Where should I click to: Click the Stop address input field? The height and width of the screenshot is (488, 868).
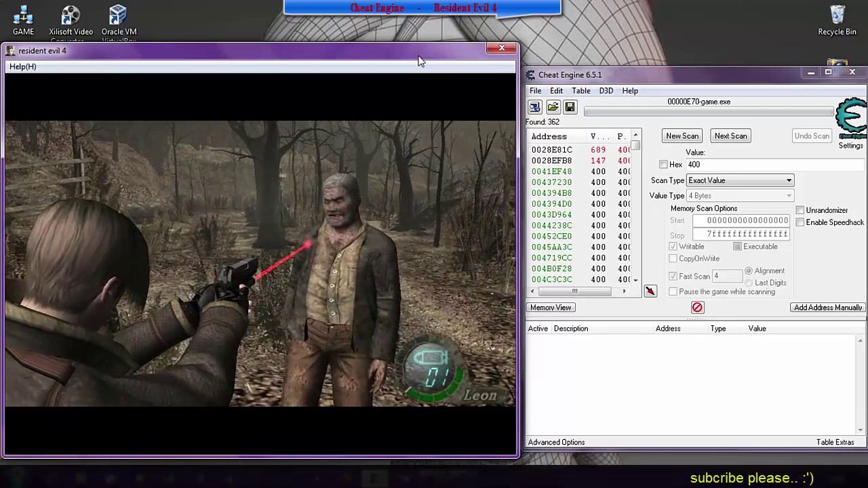(741, 235)
